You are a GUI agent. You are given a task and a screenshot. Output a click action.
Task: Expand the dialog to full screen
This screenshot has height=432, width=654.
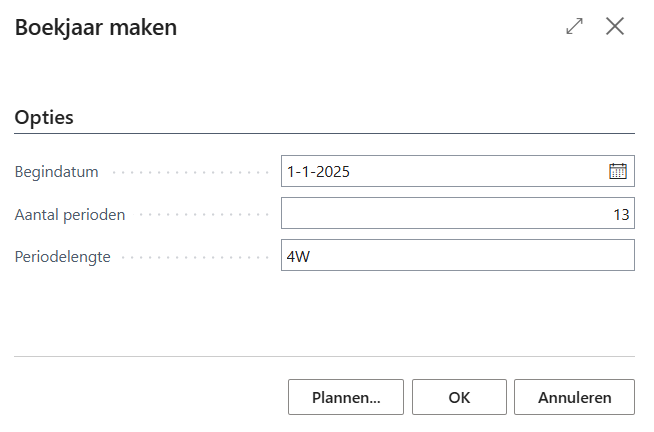(x=574, y=27)
